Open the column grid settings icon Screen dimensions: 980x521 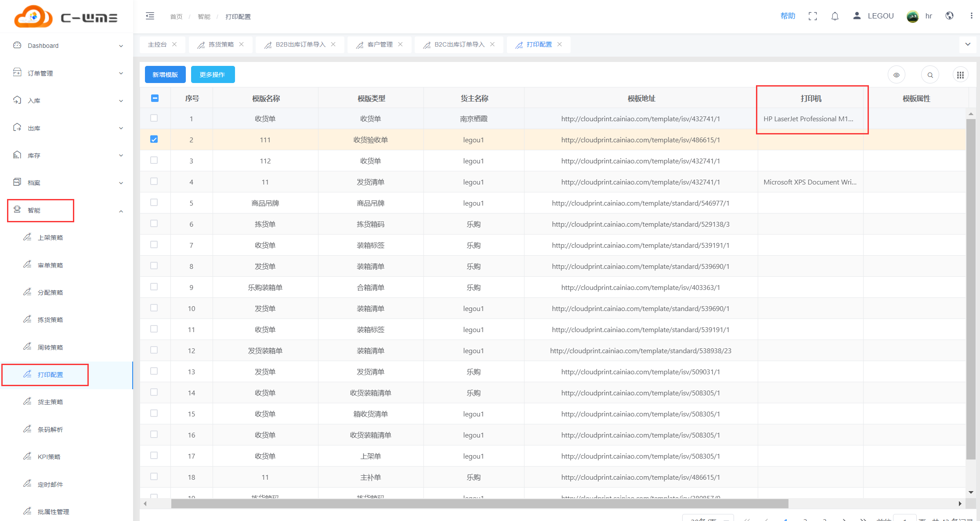[x=961, y=75]
